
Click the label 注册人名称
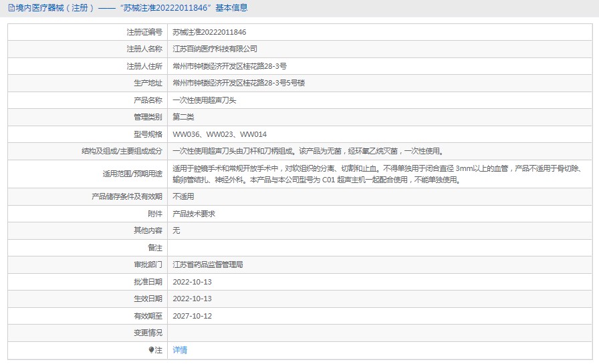[144, 49]
